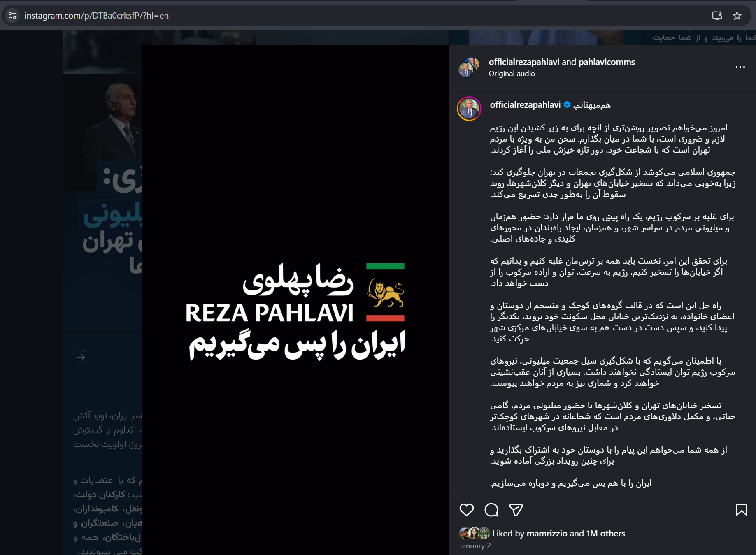View officialrezapahlavi story ring avatar in caption
This screenshot has height=555, width=756.
(469, 109)
